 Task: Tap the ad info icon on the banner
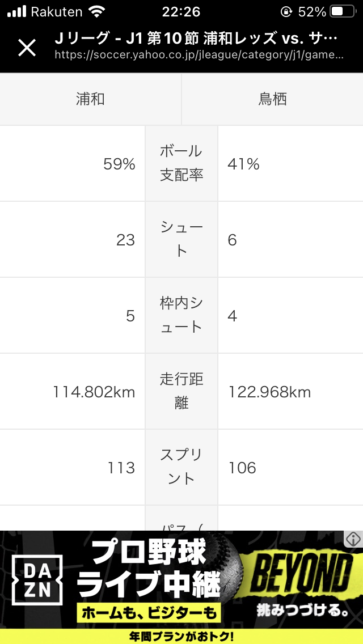(353, 539)
